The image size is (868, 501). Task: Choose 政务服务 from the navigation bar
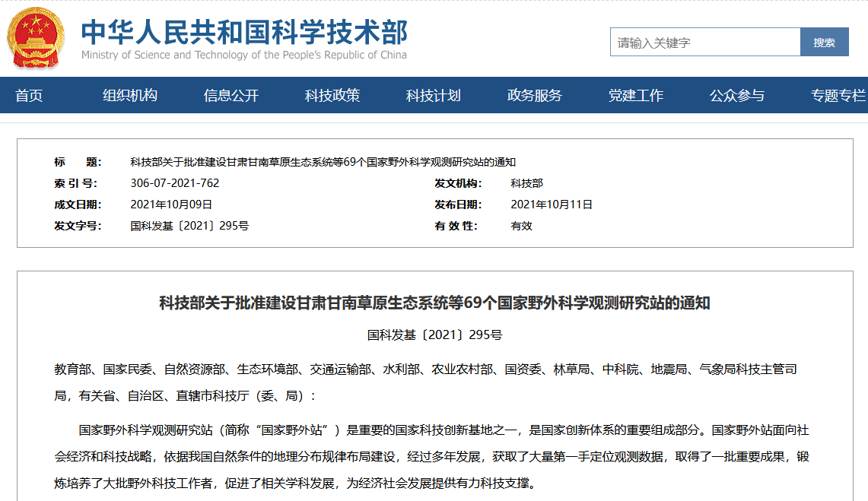tap(535, 96)
